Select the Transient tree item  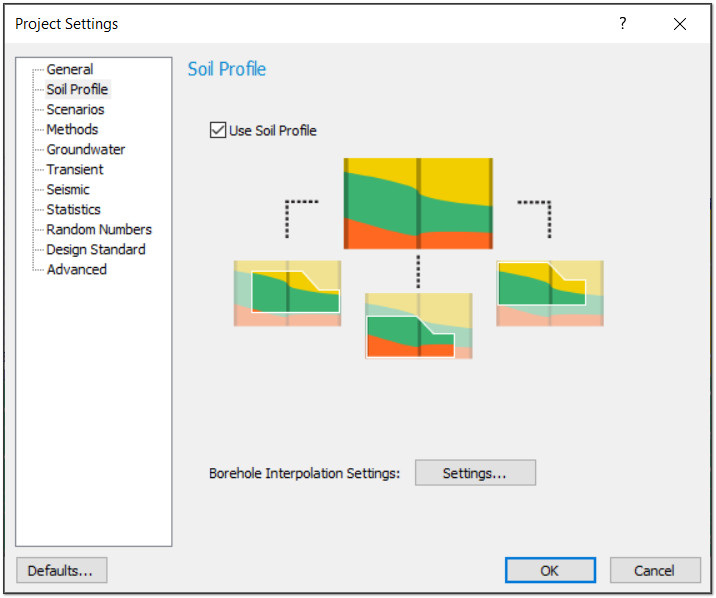point(75,170)
